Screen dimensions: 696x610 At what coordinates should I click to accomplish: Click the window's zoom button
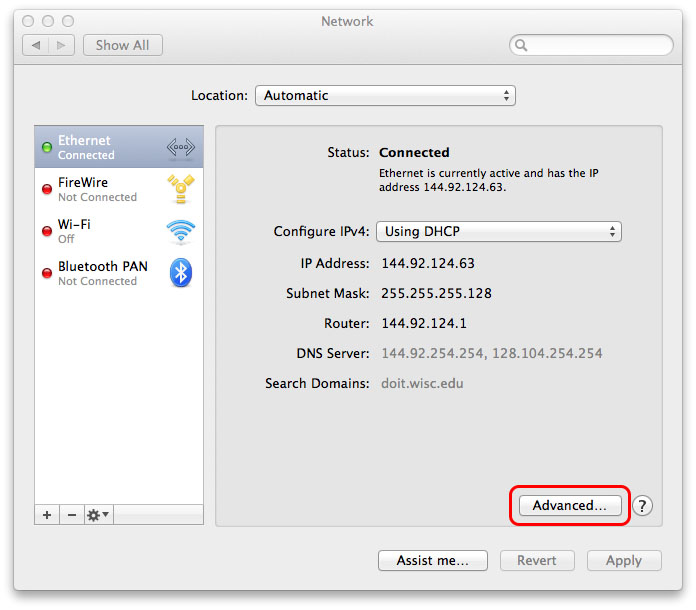point(68,21)
